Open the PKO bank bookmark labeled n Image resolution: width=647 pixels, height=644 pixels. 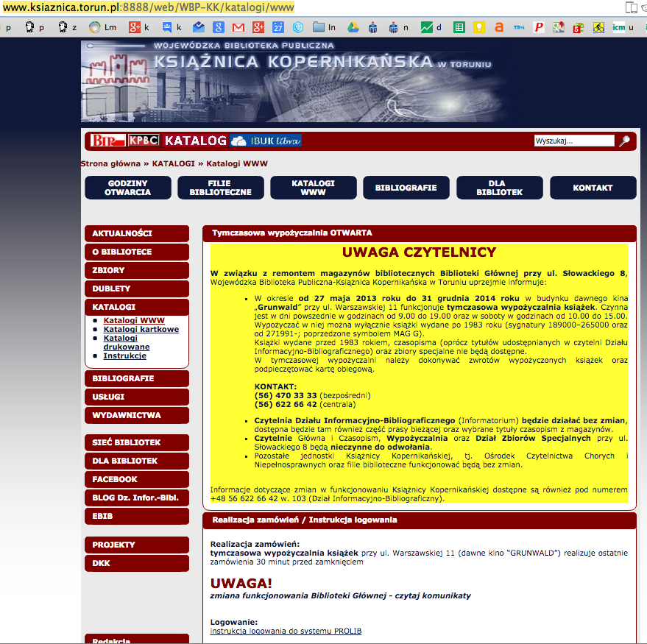(397, 27)
